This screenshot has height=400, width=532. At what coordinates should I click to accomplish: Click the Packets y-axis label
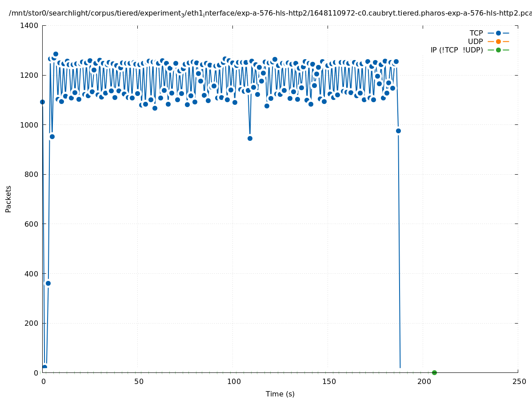8,199
